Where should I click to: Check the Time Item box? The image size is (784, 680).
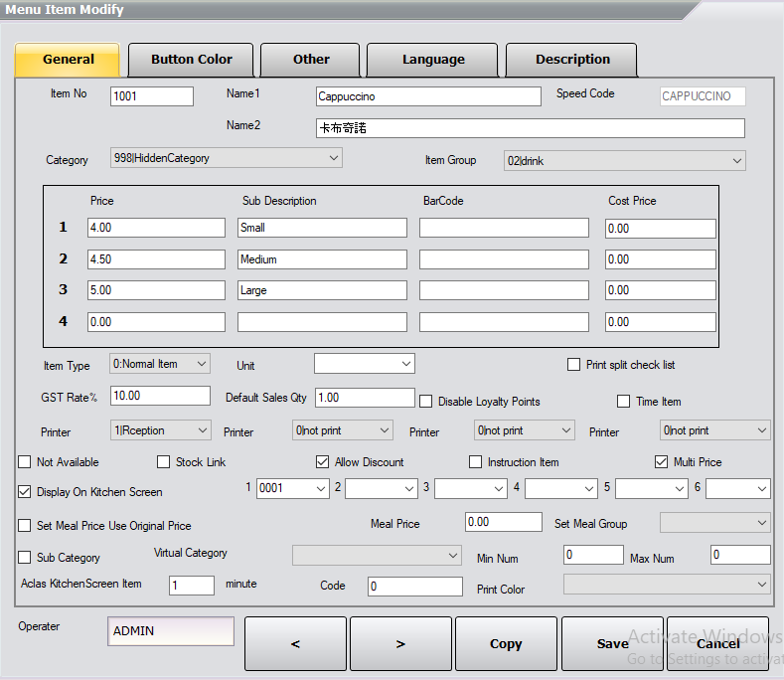(623, 402)
